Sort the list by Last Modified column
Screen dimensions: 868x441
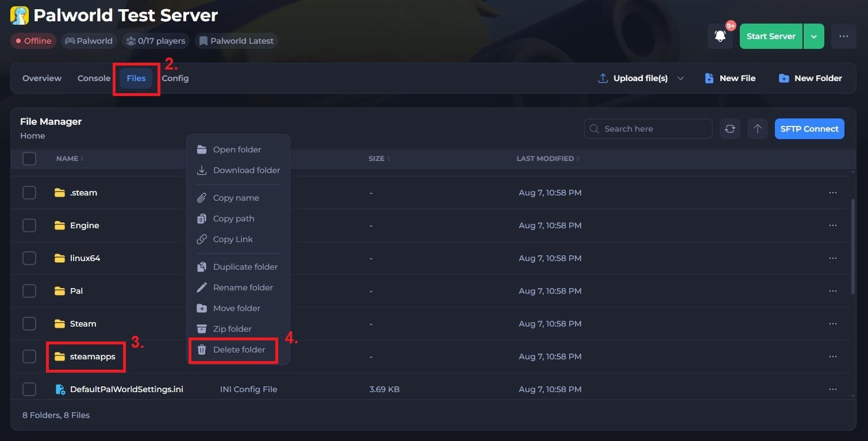coord(548,159)
